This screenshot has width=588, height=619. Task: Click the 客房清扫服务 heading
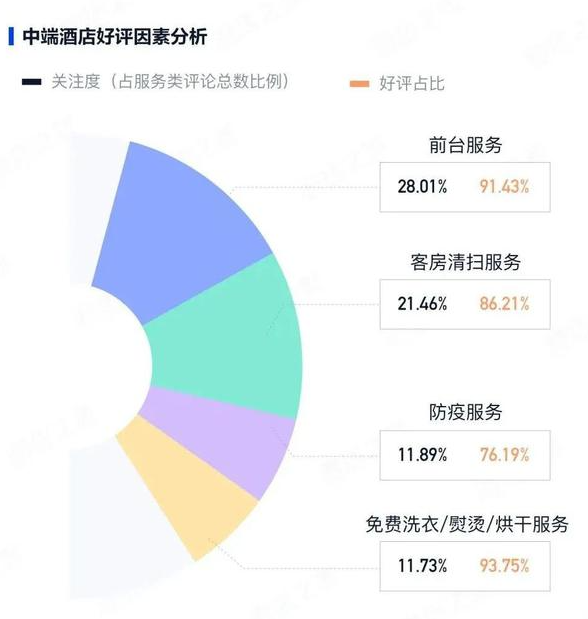pos(466,262)
